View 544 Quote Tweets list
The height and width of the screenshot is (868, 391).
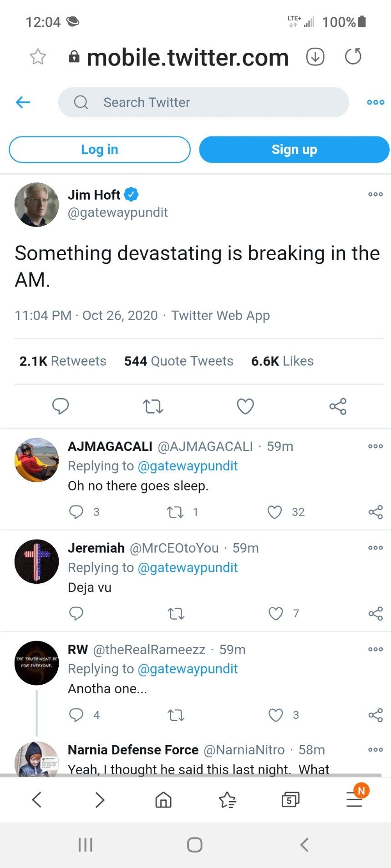point(178,361)
